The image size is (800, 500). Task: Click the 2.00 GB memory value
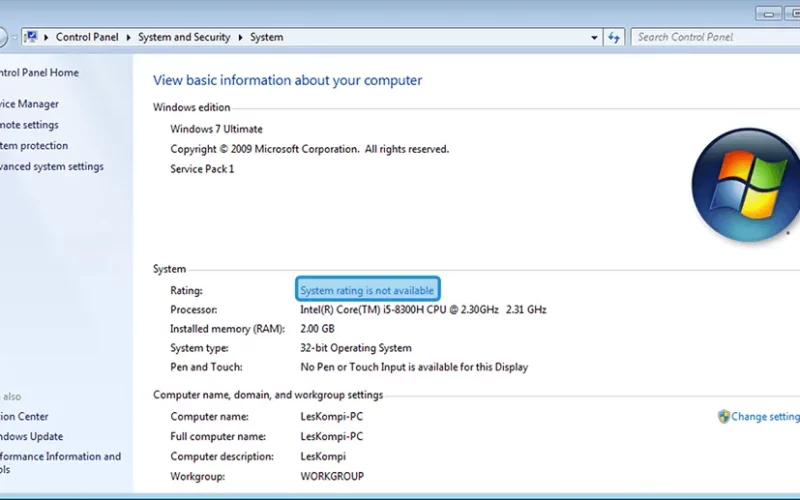click(x=317, y=329)
